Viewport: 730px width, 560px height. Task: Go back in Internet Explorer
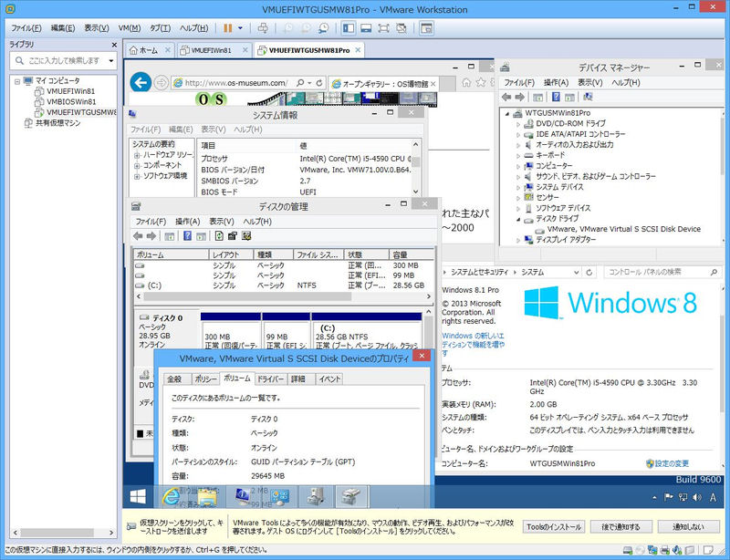click(141, 83)
